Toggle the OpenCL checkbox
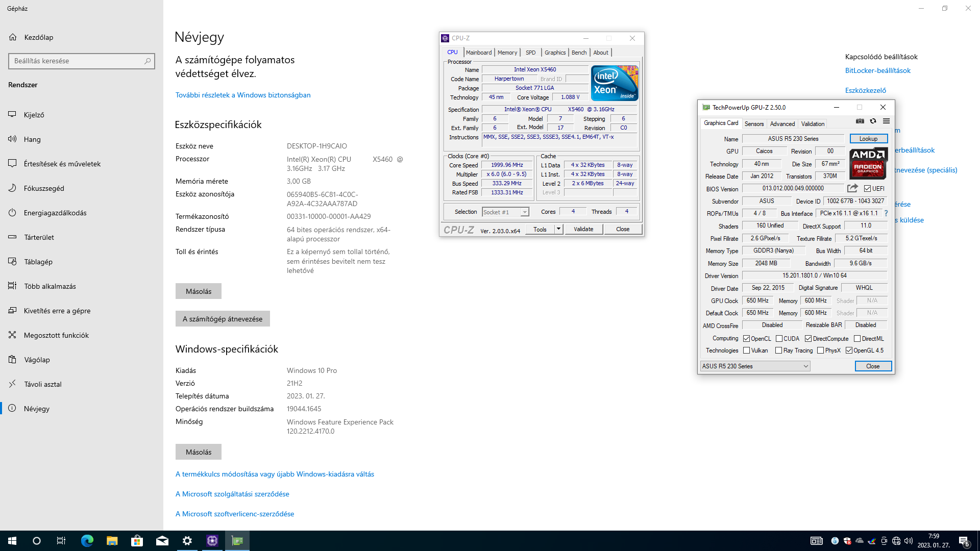 pos(747,339)
